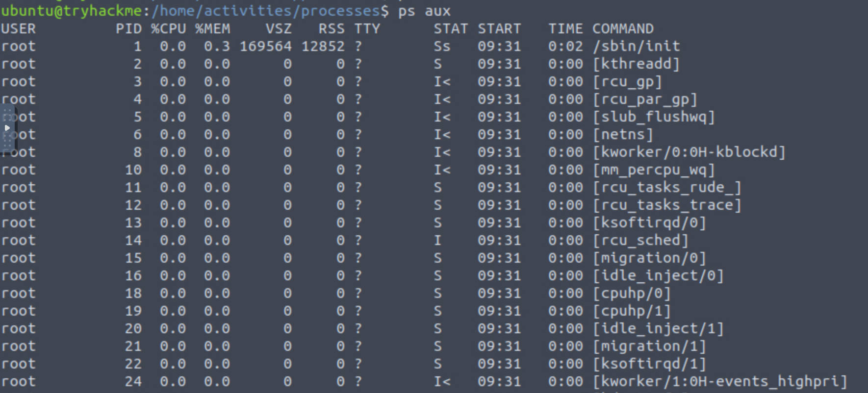The height and width of the screenshot is (393, 868).
Task: Click the typed 'ps aux' command
Action: click(424, 11)
